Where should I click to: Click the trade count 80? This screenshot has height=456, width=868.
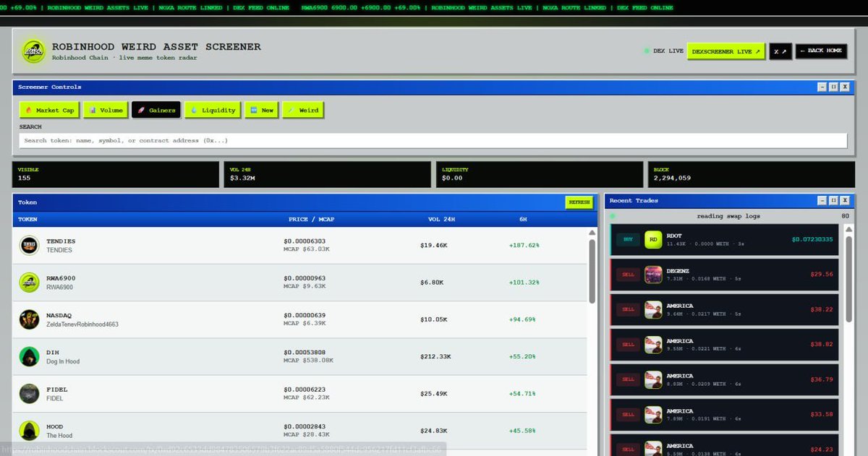pyautogui.click(x=846, y=216)
